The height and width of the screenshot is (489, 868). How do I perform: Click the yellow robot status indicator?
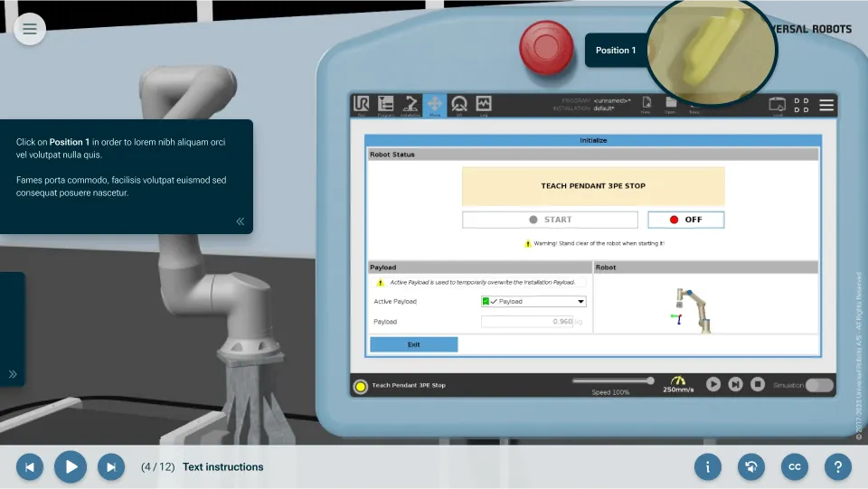[x=361, y=386]
